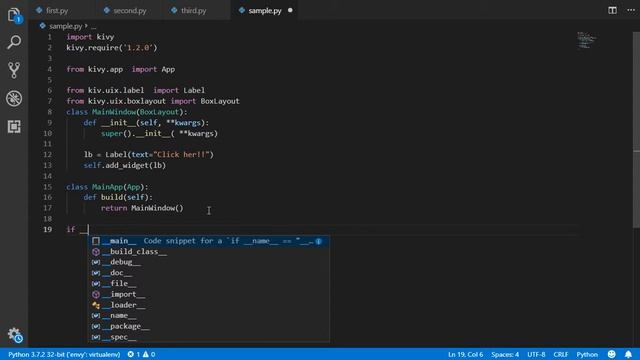Click the unsaved dot on sample.py tab
The height and width of the screenshot is (360, 640).
[x=290, y=10]
